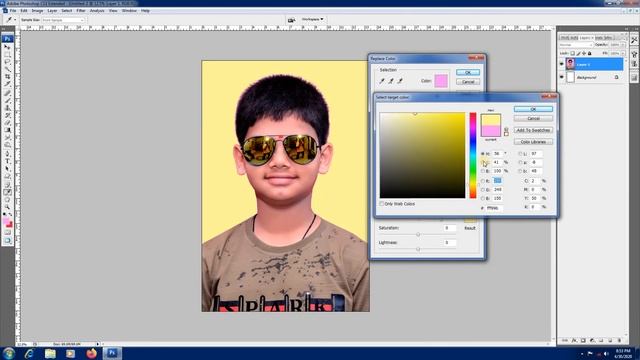
Task: Select the Move tool in toolbox
Action: coord(7,47)
